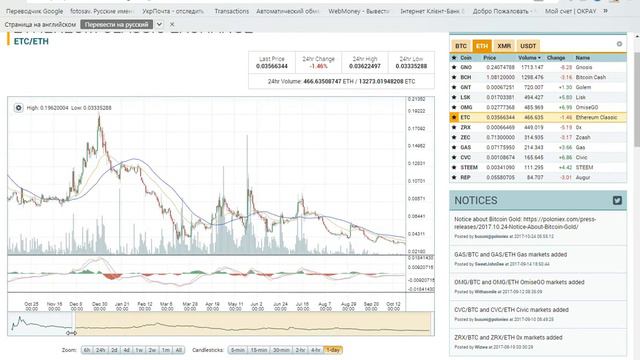Select 5-min candlesticks
Viewport: 640px width, 360px height.
pyautogui.click(x=238, y=350)
